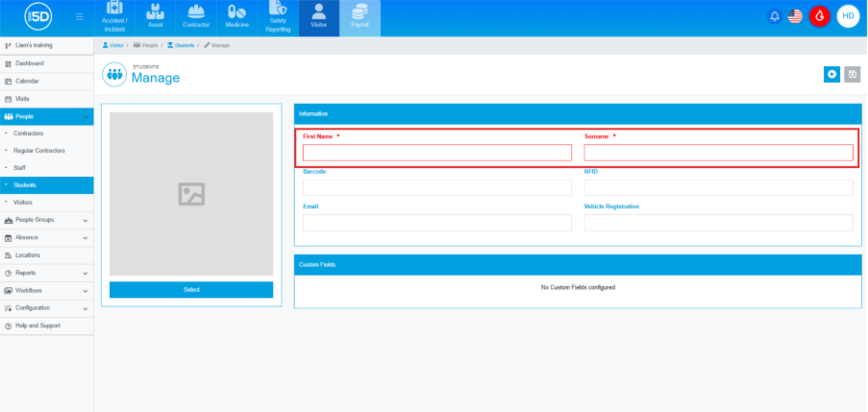Viewport: 868px width, 412px height.
Task: Select Visitors in the People submenu
Action: [23, 203]
